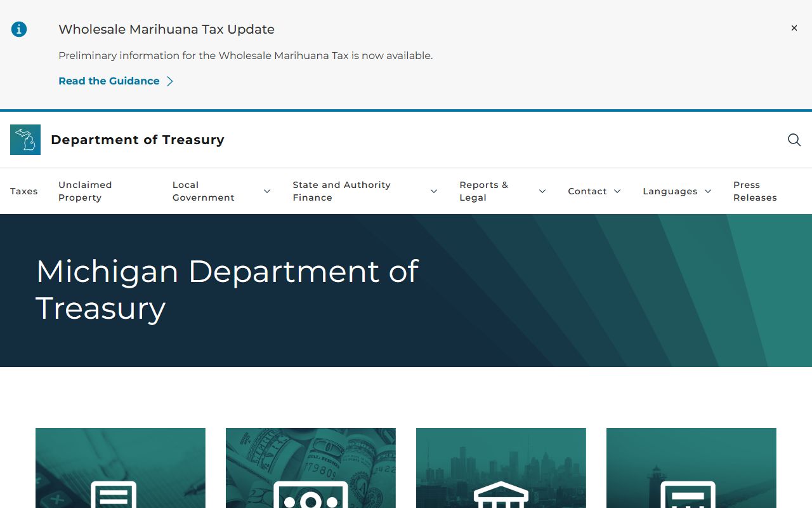Open the Reports & Legal menu

tap(484, 191)
